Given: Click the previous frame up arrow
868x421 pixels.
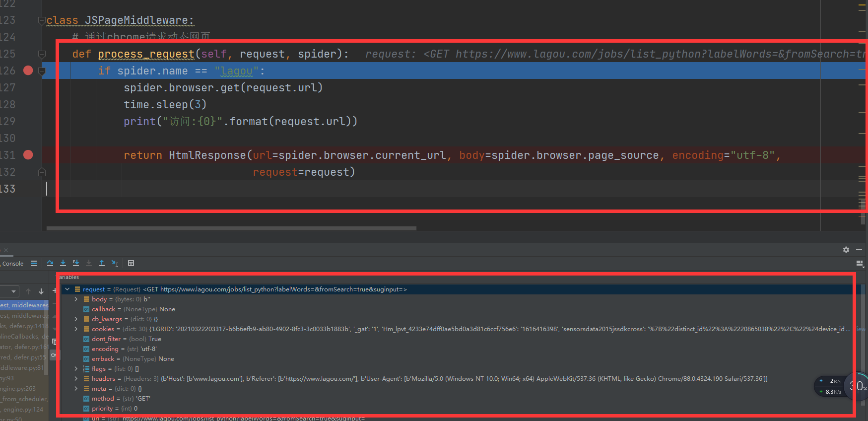Looking at the screenshot, I should pyautogui.click(x=28, y=291).
